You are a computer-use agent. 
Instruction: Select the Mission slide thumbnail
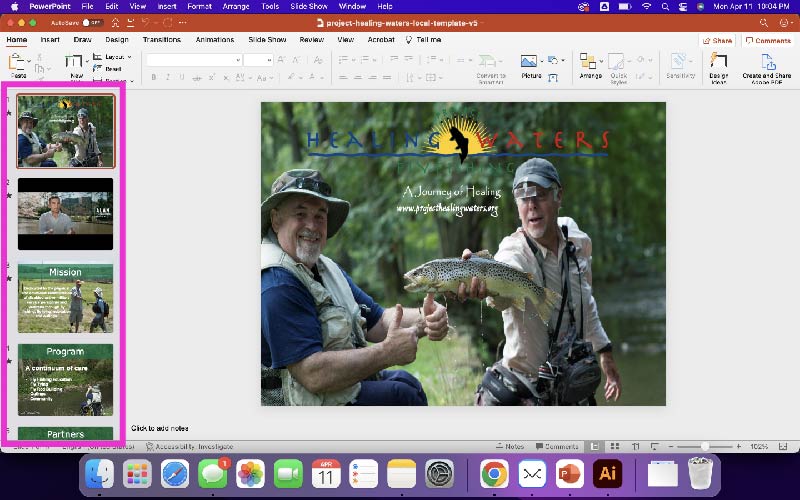click(65, 298)
